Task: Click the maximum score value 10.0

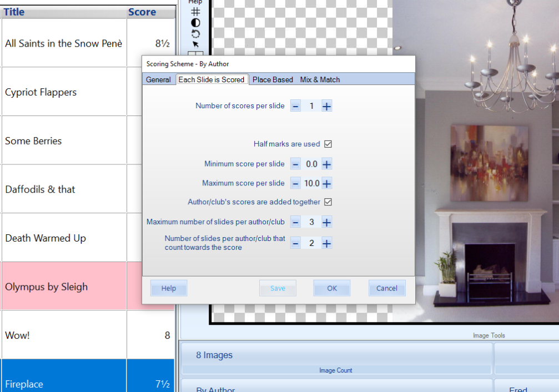Action: 311,184
